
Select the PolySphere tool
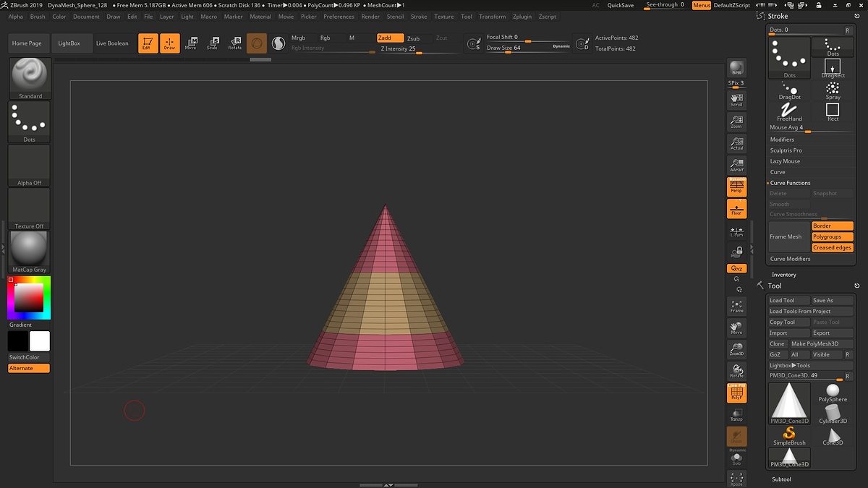point(833,393)
